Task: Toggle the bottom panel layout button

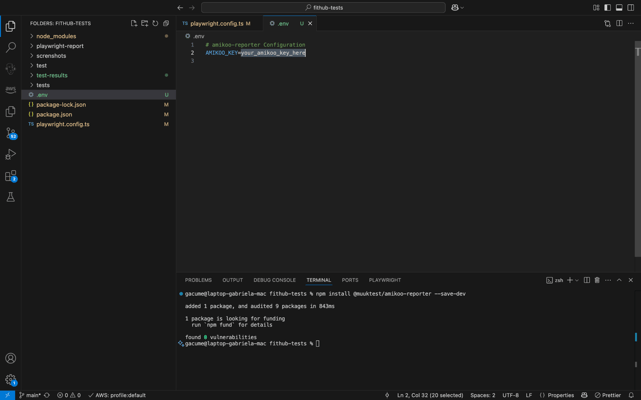Action: (619, 7)
